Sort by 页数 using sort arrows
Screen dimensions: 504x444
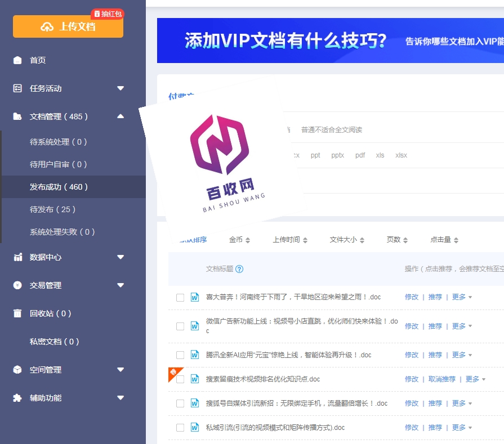pos(405,240)
